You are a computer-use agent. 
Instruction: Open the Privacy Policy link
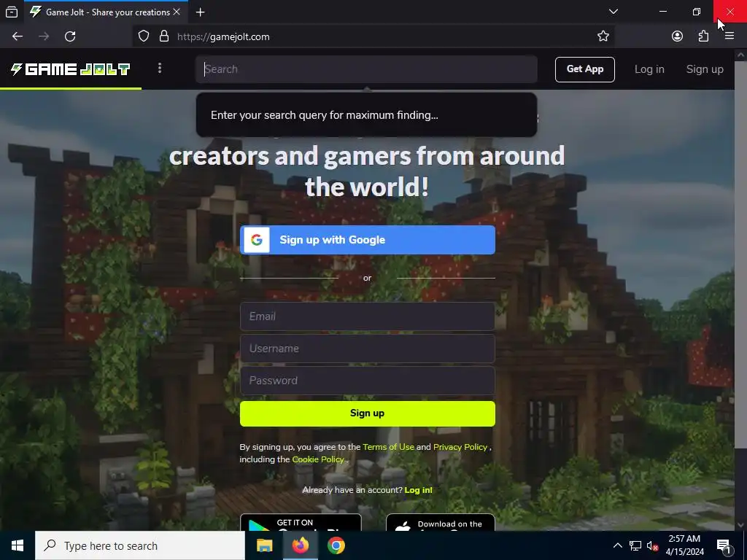point(460,447)
